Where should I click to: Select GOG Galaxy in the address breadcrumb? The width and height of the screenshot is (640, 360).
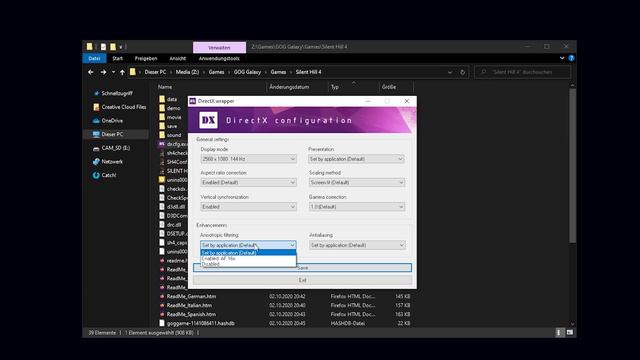coord(247,72)
